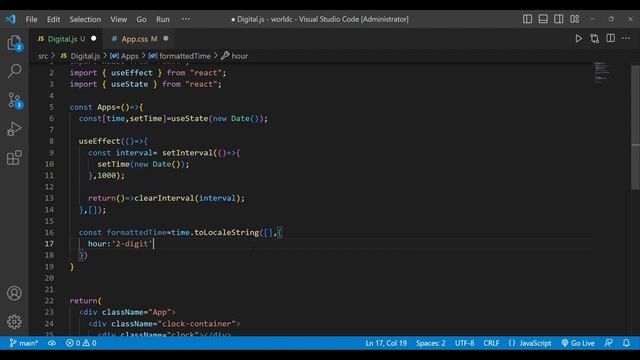The width and height of the screenshot is (640, 360).
Task: Click line number 22 in gutter
Action: (x=49, y=301)
